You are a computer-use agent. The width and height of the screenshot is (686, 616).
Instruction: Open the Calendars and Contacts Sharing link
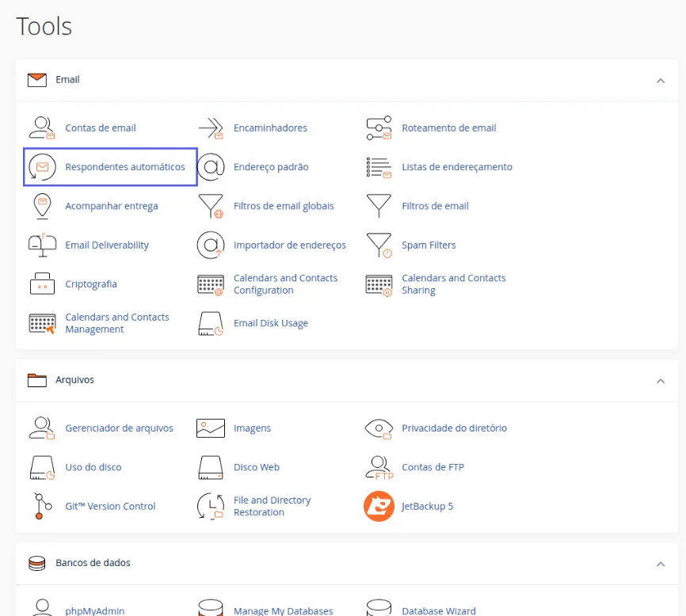pos(454,284)
